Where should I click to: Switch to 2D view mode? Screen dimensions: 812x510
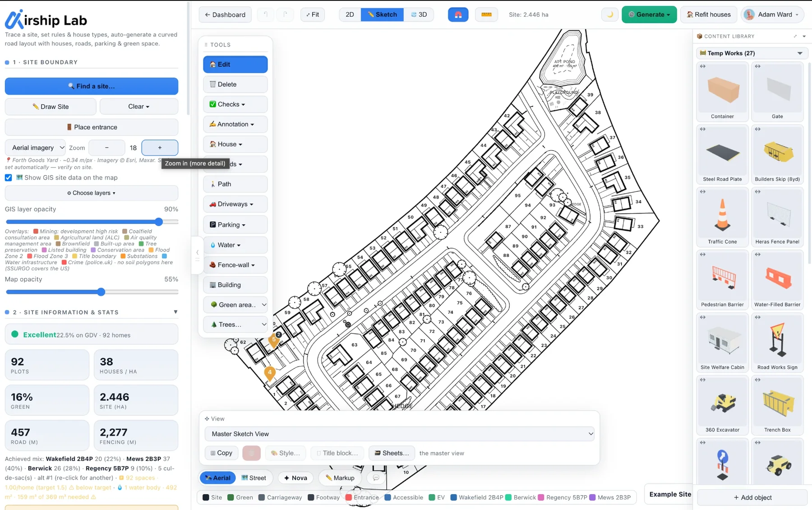click(350, 14)
